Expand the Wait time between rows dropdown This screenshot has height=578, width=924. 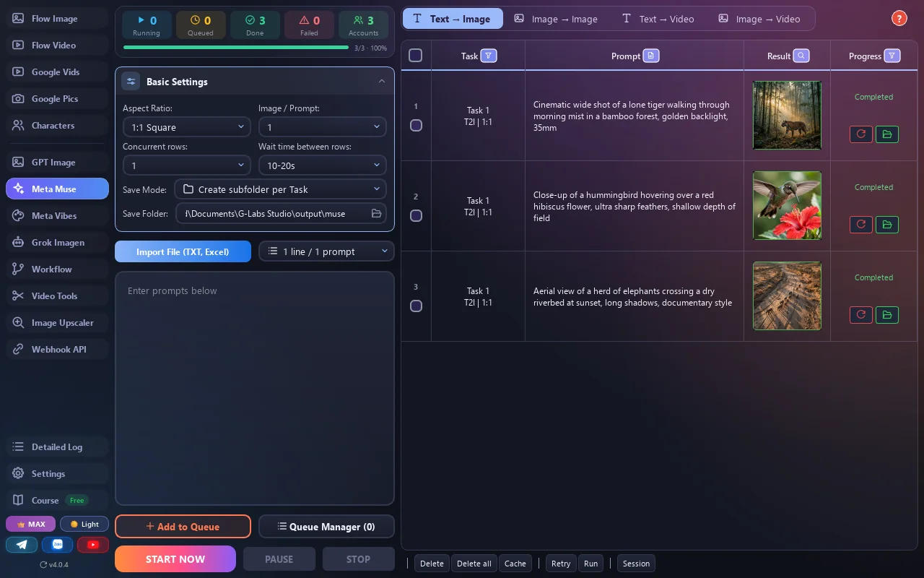pos(322,165)
